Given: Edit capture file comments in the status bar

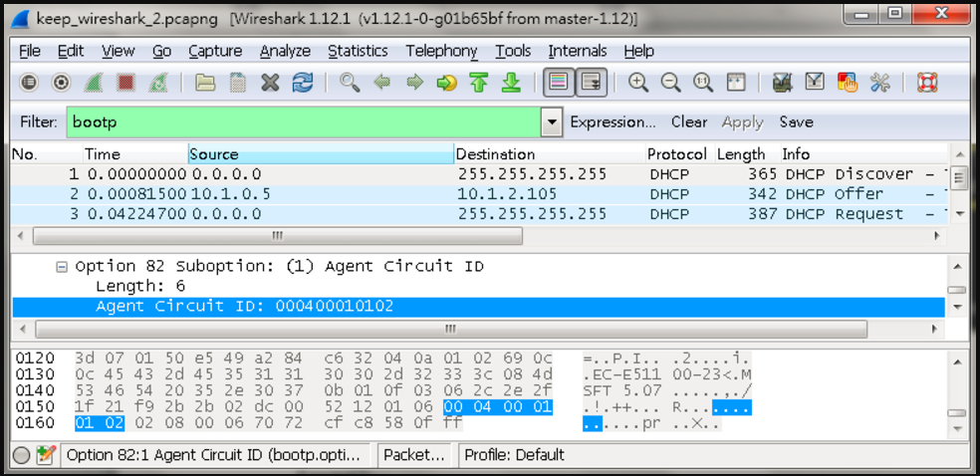Looking at the screenshot, I should pyautogui.click(x=45, y=455).
